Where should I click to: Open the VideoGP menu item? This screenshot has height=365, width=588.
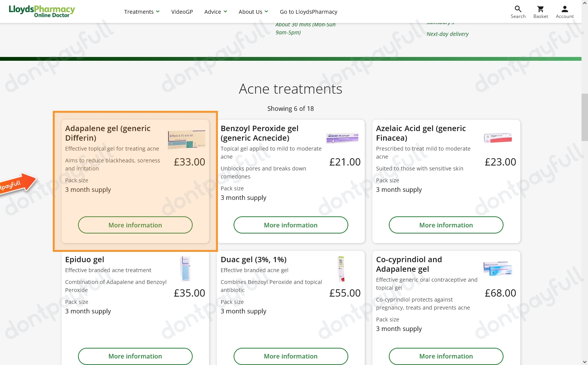pos(182,12)
